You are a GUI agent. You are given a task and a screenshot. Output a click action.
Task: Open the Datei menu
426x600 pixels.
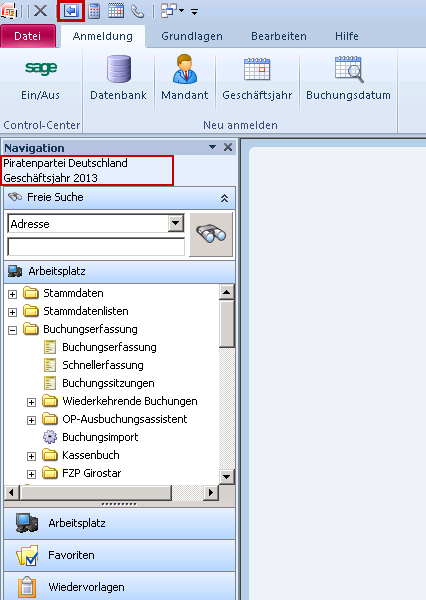28,36
